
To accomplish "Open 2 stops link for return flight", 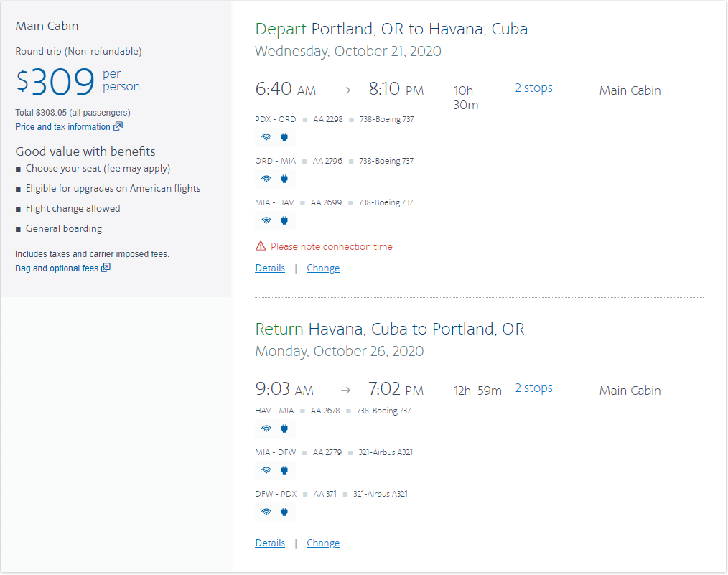I will (534, 388).
